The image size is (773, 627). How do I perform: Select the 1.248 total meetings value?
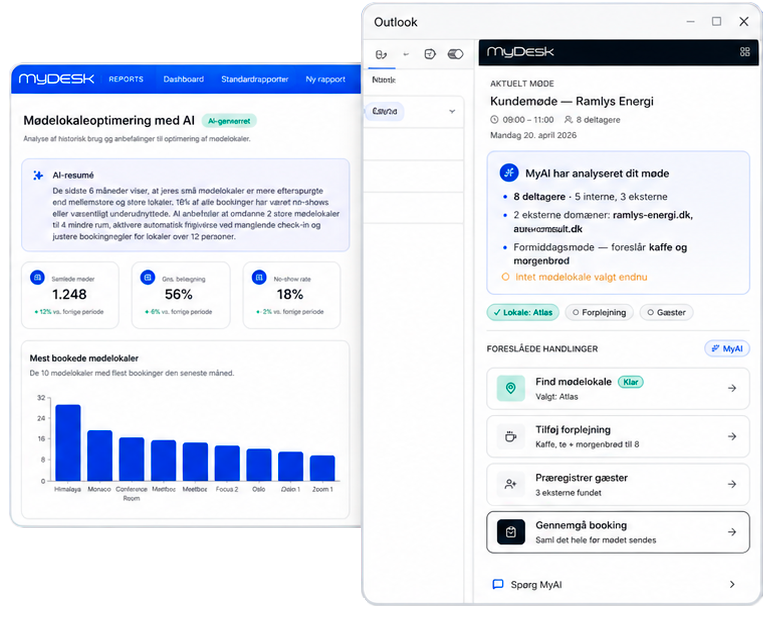pos(70,294)
